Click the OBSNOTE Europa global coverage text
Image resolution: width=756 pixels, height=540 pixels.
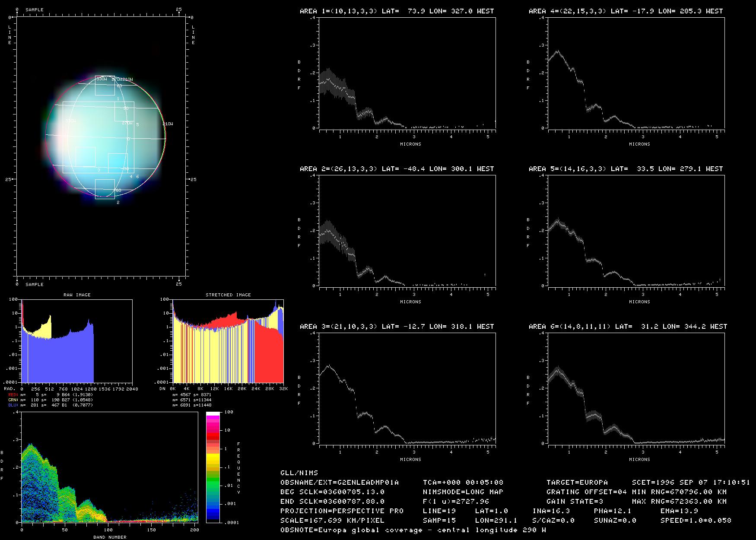413,530
